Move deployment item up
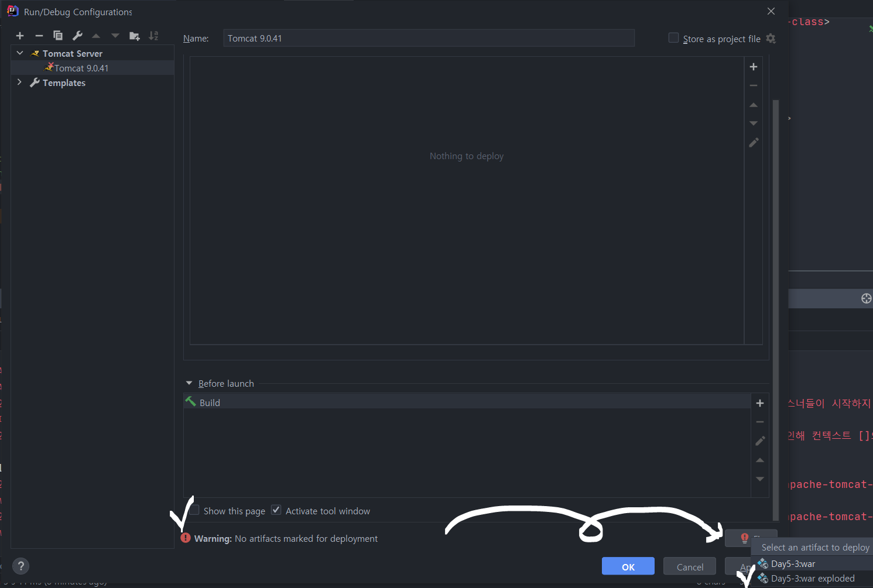The width and height of the screenshot is (873, 588). [754, 105]
